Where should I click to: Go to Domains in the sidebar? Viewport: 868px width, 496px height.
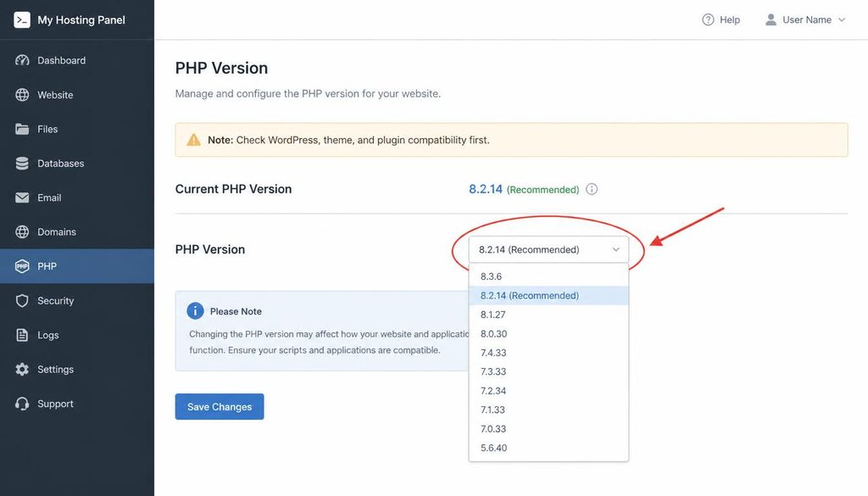(x=77, y=232)
